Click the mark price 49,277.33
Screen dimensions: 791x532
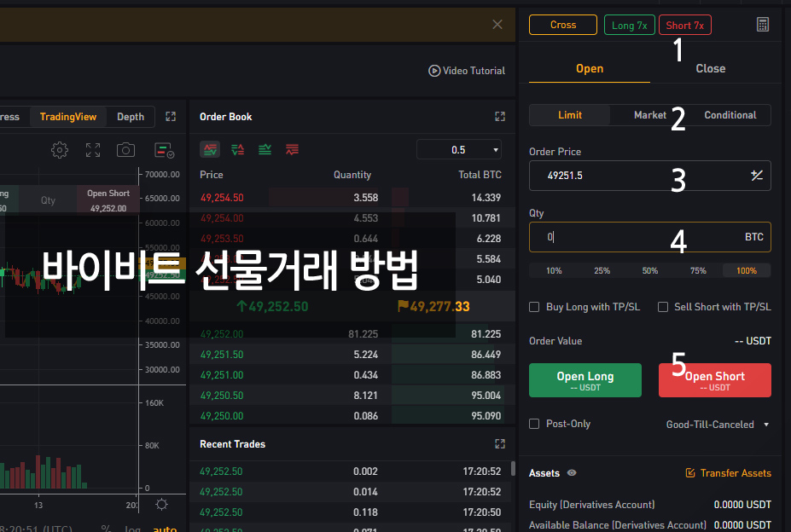coord(433,307)
